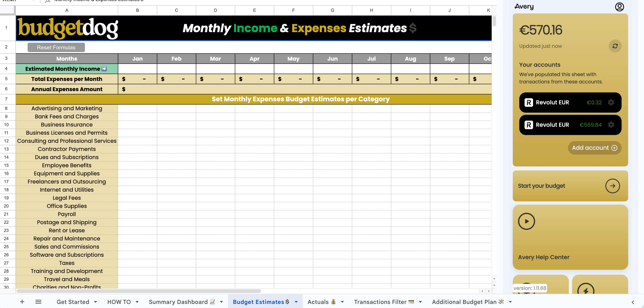Click the Revolut logo of €569.84 account
The height and width of the screenshot is (308, 644).
pos(528,125)
